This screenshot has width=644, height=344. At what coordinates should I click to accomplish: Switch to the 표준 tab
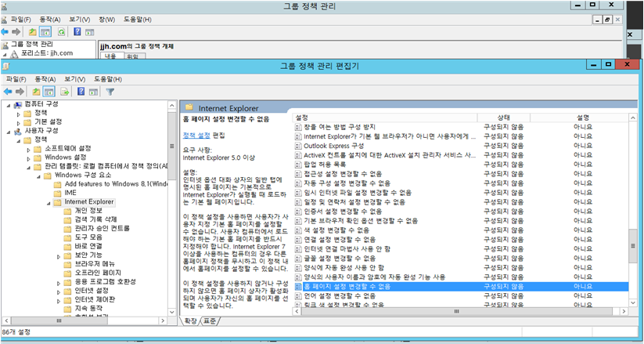click(x=210, y=321)
